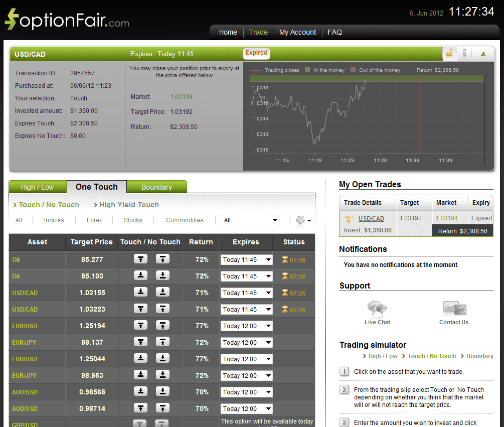The height and width of the screenshot is (427, 504).
Task: Open the asset filter dropdown showing All
Action: [x=250, y=220]
